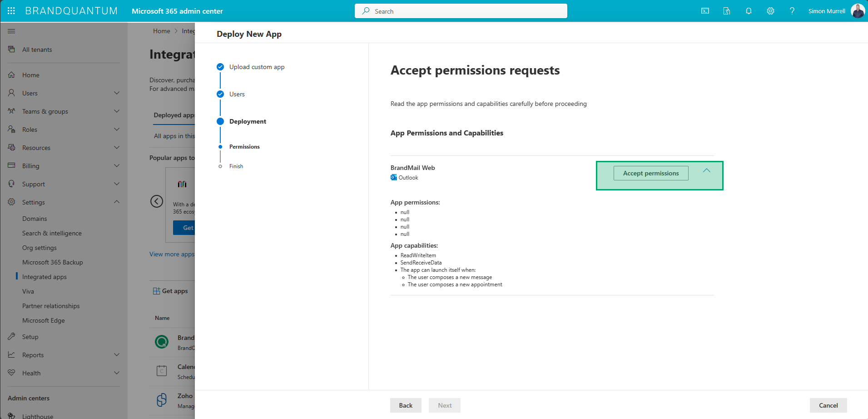Viewport: 868px width, 419px height.
Task: Click the Teams & groups icon
Action: 11,111
